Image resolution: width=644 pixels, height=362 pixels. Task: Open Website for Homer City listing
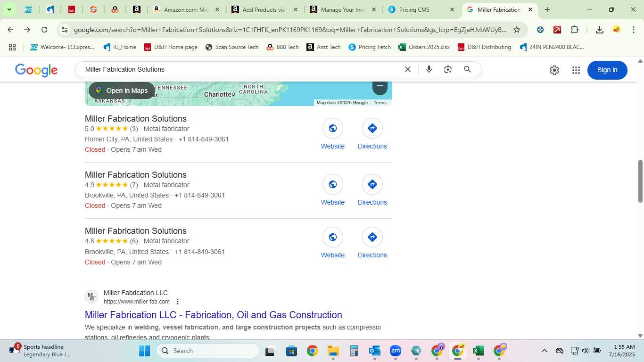pos(333,134)
